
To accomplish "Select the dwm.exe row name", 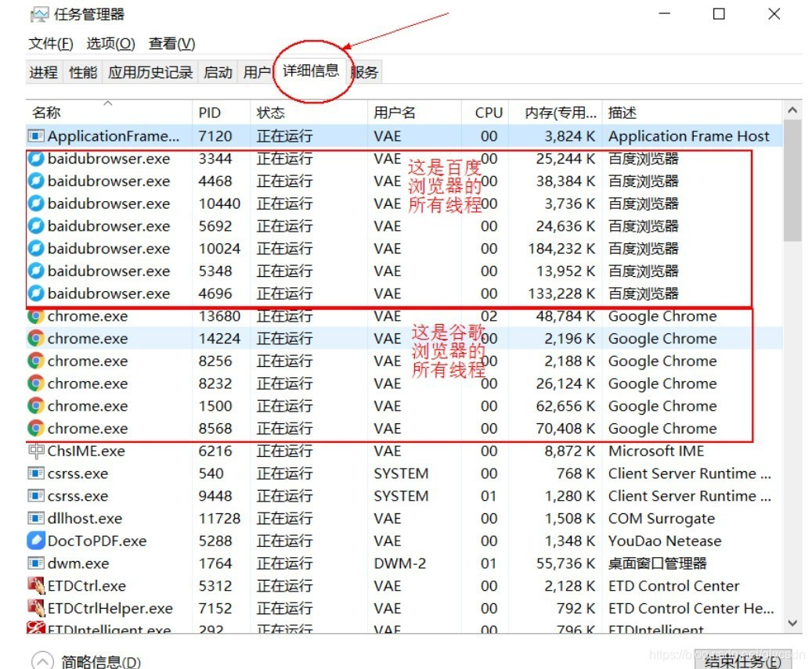I will (78, 563).
